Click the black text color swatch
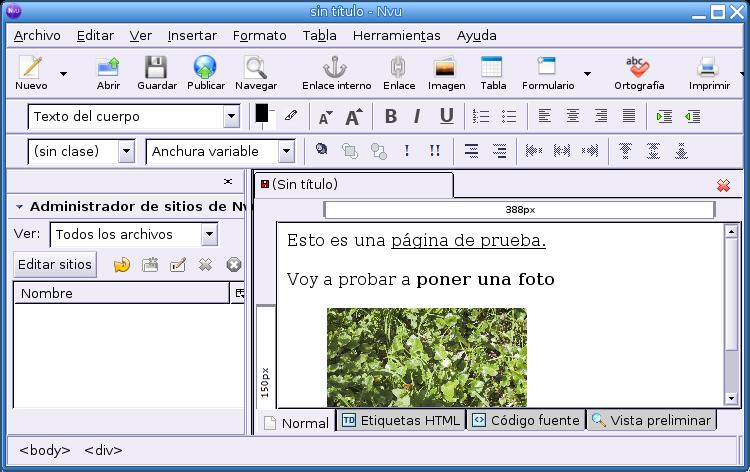 tap(262, 114)
